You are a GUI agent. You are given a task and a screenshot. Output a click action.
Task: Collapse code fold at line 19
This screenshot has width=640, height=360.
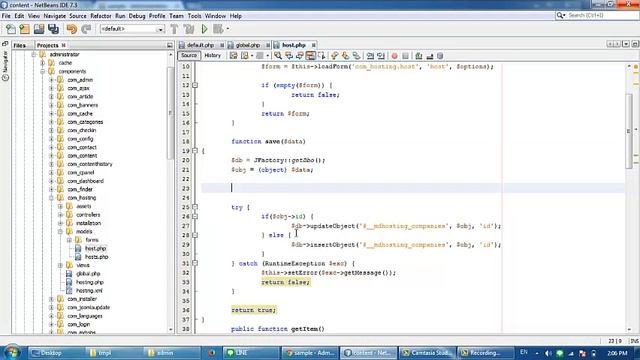point(195,151)
